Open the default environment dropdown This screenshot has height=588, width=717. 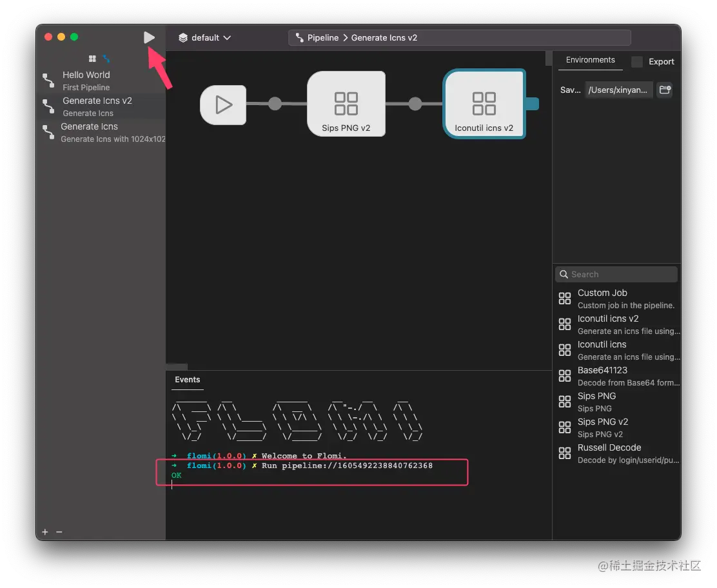pyautogui.click(x=204, y=37)
